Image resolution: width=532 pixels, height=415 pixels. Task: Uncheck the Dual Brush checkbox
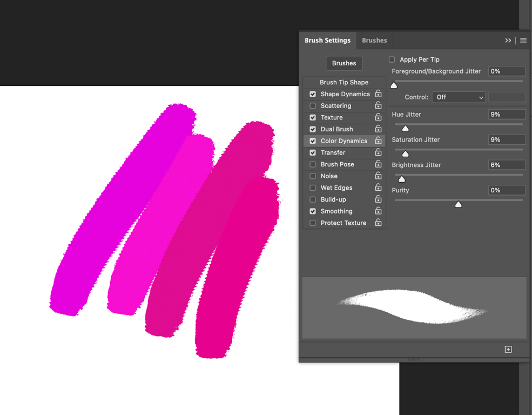click(313, 129)
